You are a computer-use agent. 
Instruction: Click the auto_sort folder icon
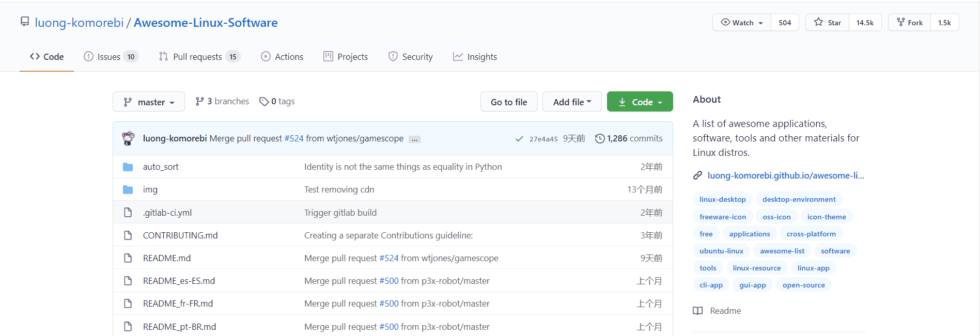click(128, 167)
